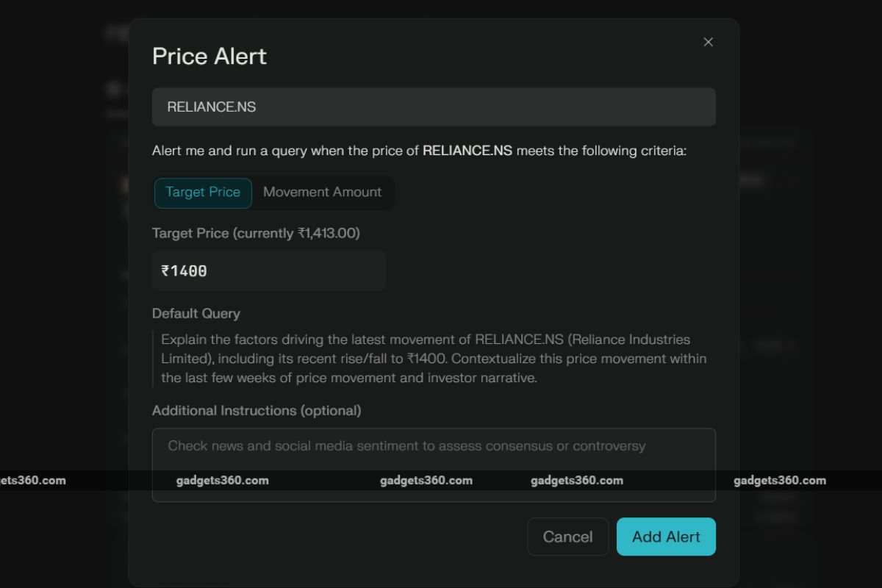Screen dimensions: 882x588
Task: Select the Additional Instructions (optional) label
Action: point(257,411)
